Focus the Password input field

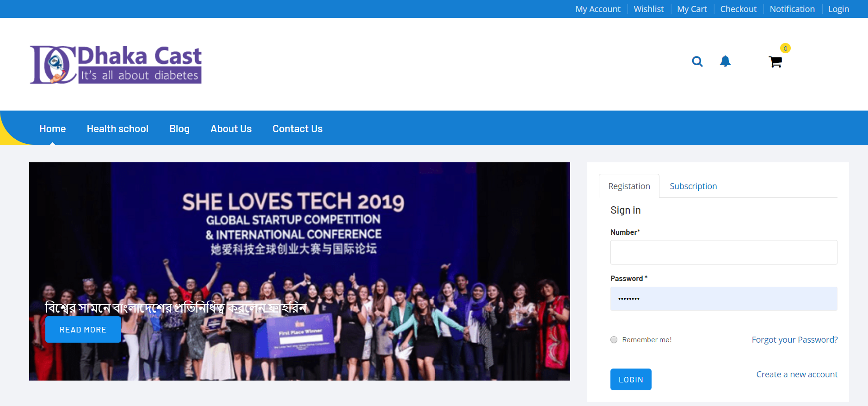[x=724, y=299]
